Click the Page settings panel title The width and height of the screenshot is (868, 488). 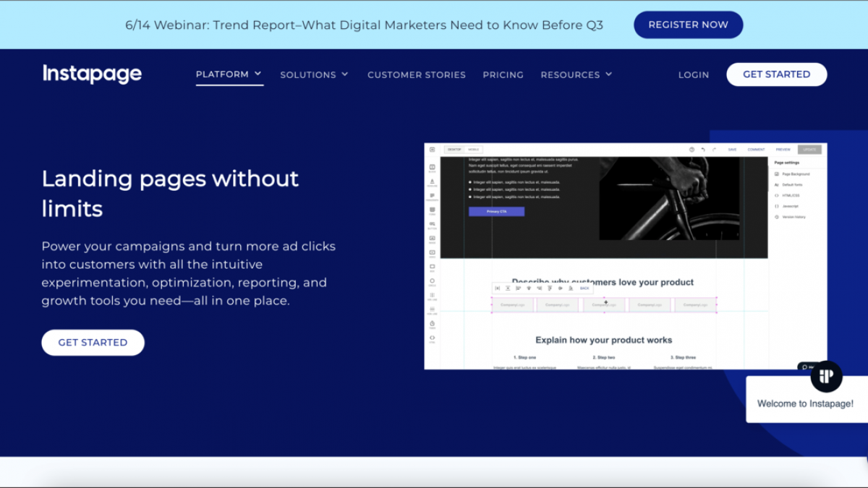pos(787,163)
